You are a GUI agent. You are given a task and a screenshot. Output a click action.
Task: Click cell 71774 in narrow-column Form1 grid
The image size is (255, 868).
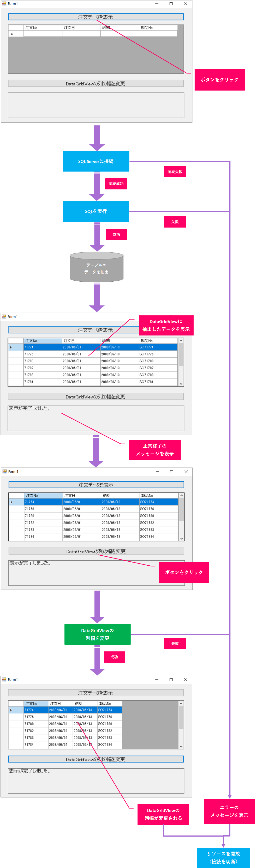tap(36, 710)
